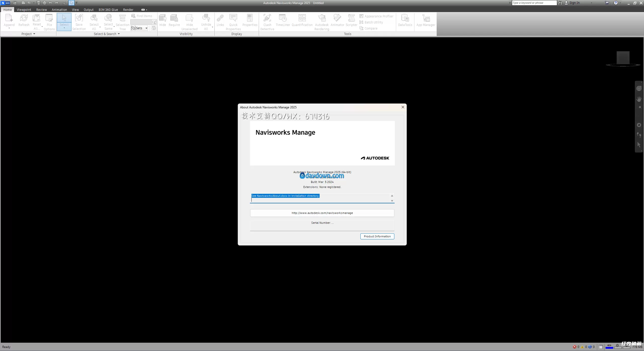Viewport: 644px width, 351px height.
Task: Open the Select All dropdown arrow
Action: tap(100, 27)
